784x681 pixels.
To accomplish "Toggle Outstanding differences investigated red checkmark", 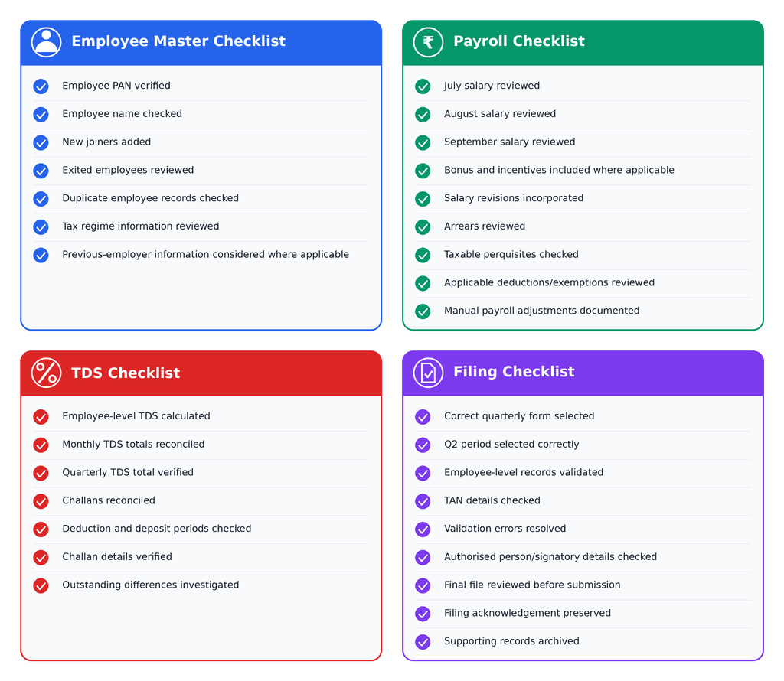I will point(41,585).
